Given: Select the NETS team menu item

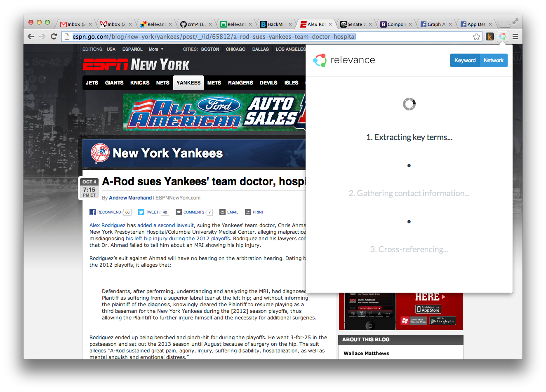Looking at the screenshot, I should tap(163, 83).
